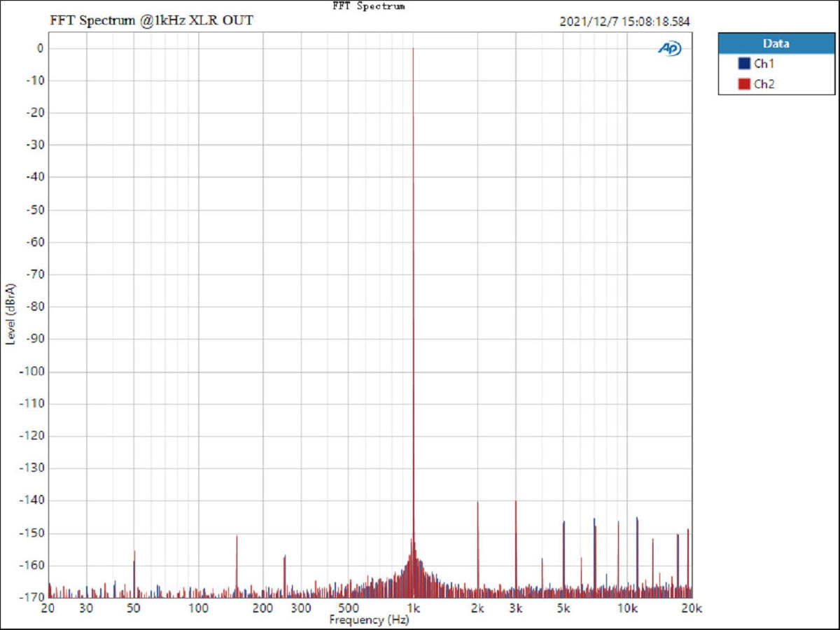Image resolution: width=840 pixels, height=630 pixels.
Task: Click the tip of the 3 kHz harmonic spike
Action: tap(516, 501)
